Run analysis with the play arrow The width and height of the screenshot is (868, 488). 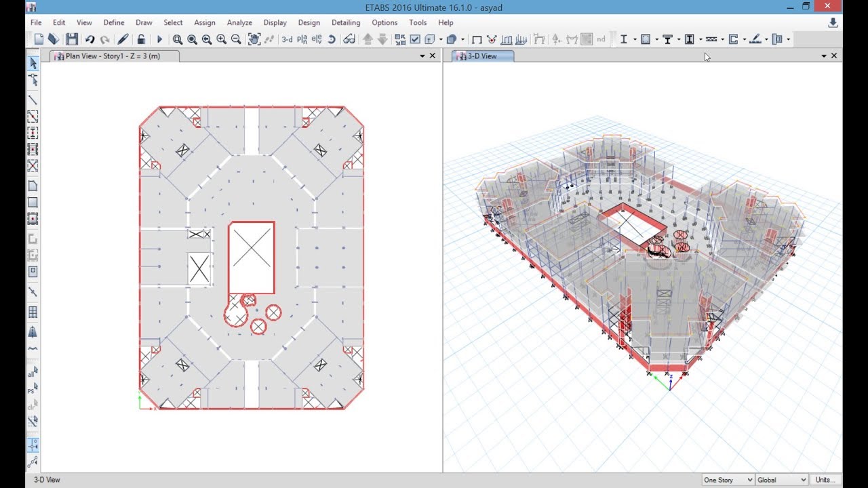point(160,39)
